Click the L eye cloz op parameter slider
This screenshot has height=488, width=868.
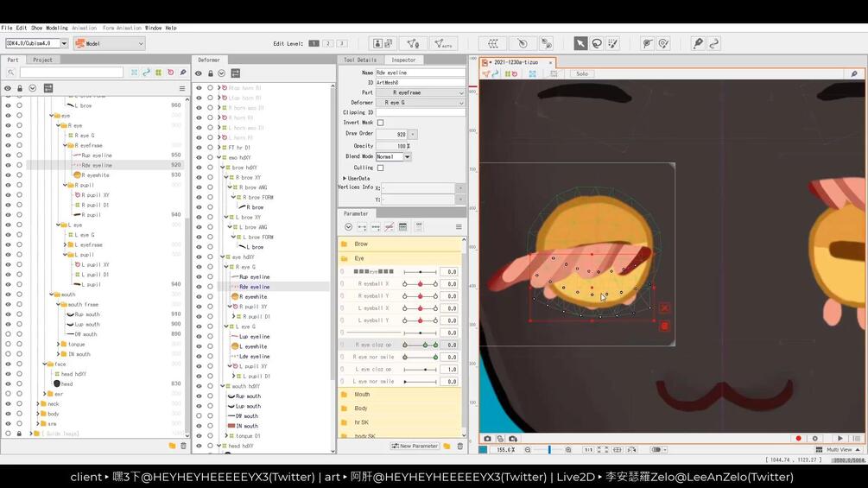point(420,369)
